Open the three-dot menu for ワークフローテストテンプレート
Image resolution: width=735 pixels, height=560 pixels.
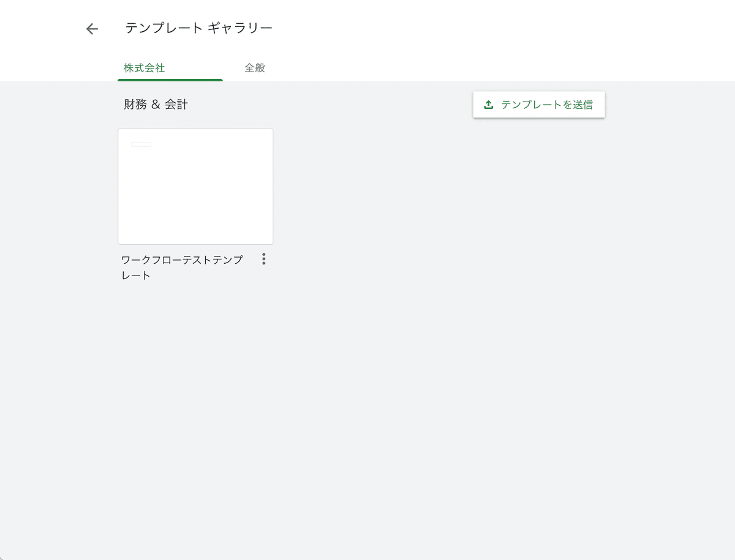(264, 259)
